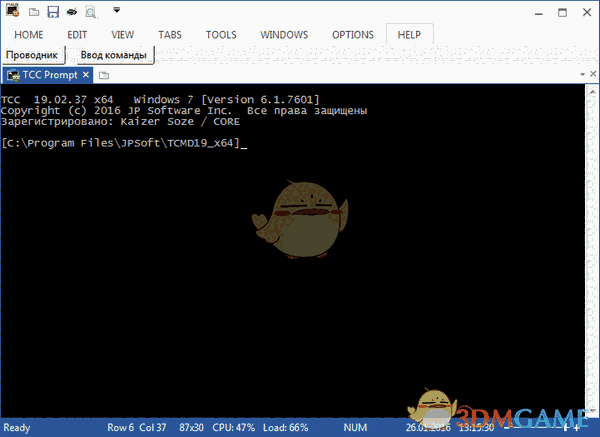600x437 pixels.
Task: Open the TOOLS ribbon tab
Action: (221, 35)
